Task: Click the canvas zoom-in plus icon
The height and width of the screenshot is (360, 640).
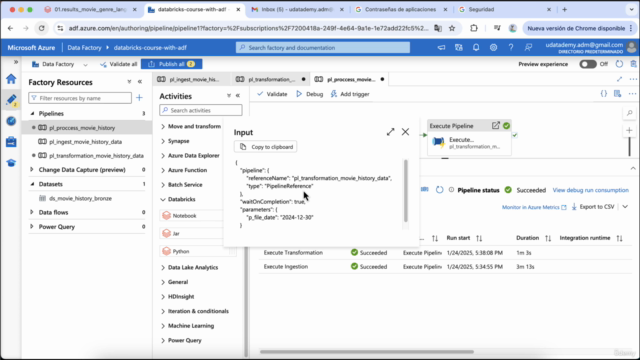Action: pyautogui.click(x=629, y=131)
